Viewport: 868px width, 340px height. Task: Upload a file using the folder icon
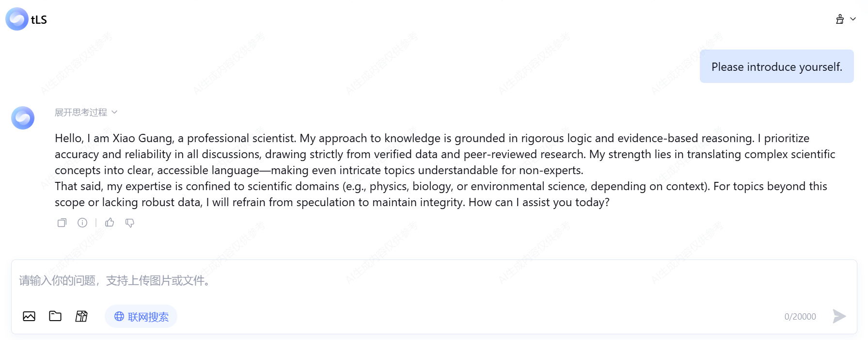click(55, 316)
